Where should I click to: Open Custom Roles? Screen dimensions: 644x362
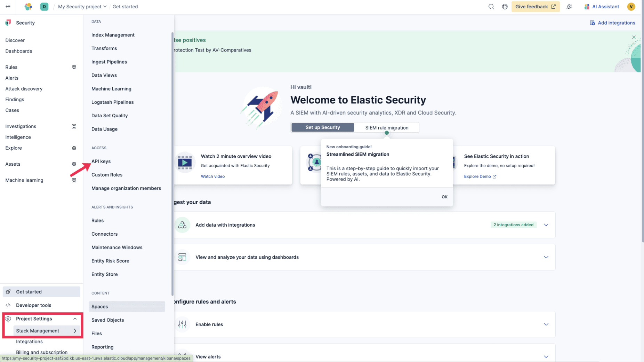click(x=107, y=175)
